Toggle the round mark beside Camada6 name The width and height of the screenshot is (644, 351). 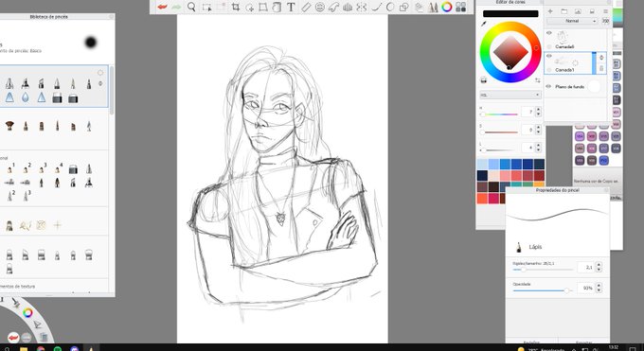(549, 46)
